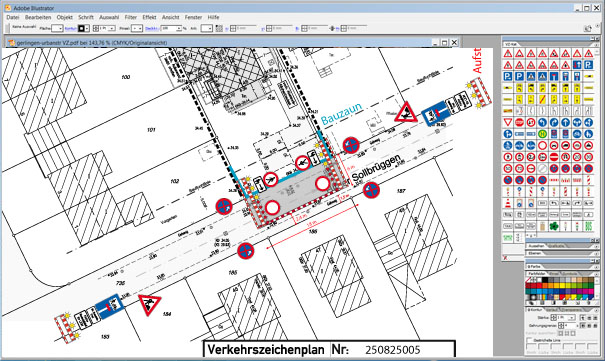
Task: Select the last join style beside Gehrungsgrenze
Action: (x=595, y=326)
